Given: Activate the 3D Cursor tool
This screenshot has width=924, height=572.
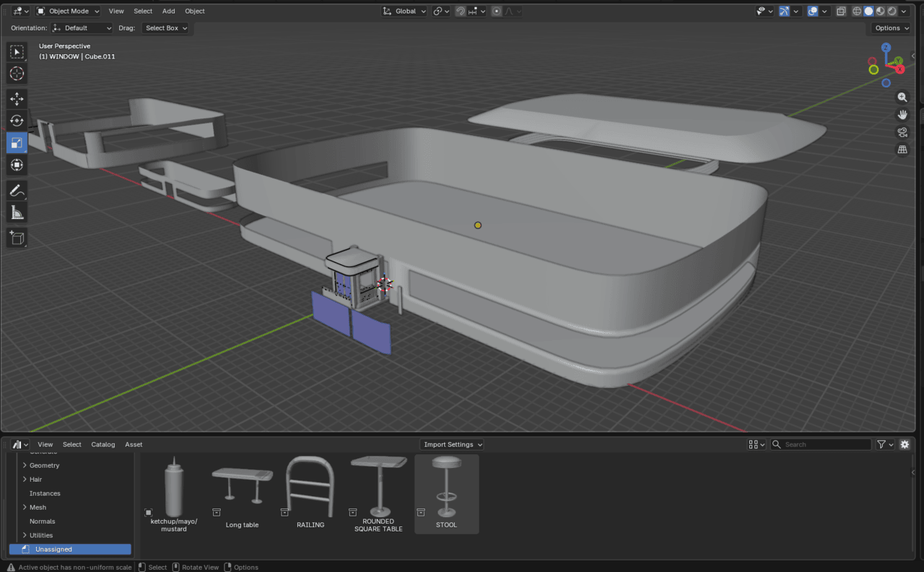Looking at the screenshot, I should click(17, 73).
